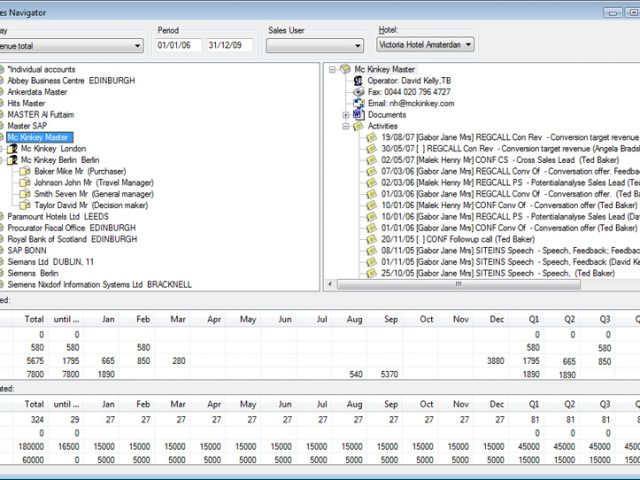Select MASTER Al Futtaim account
The image size is (640, 480).
point(40,115)
